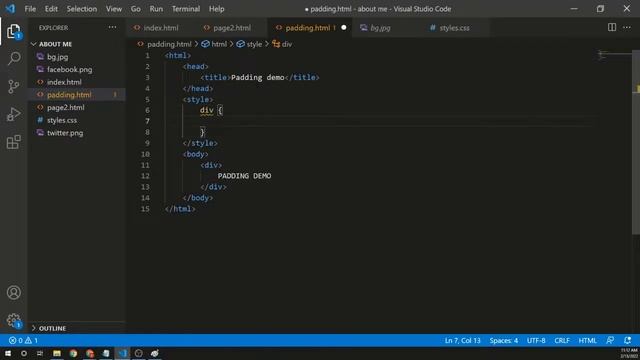
Task: Open Source Control view icon
Action: 13,87
